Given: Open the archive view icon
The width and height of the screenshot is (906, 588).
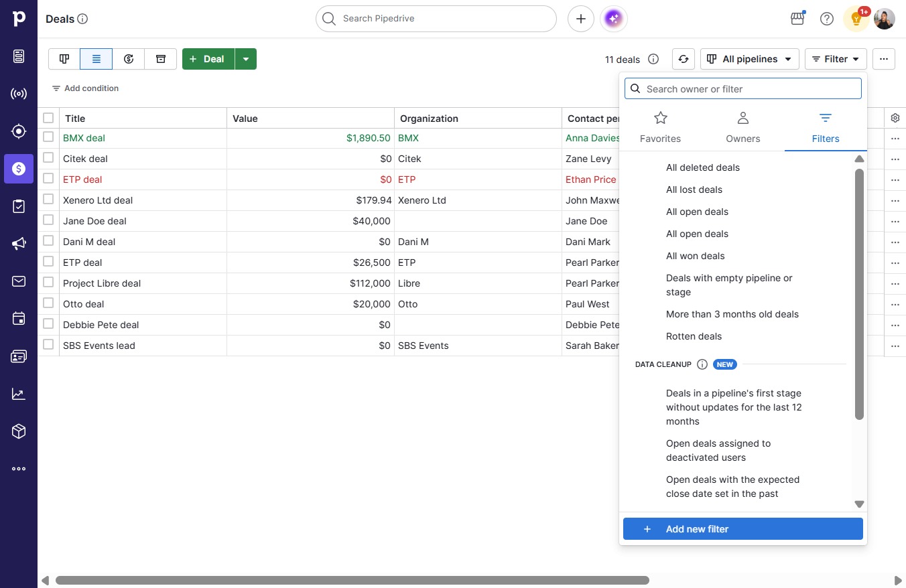Looking at the screenshot, I should coord(161,59).
